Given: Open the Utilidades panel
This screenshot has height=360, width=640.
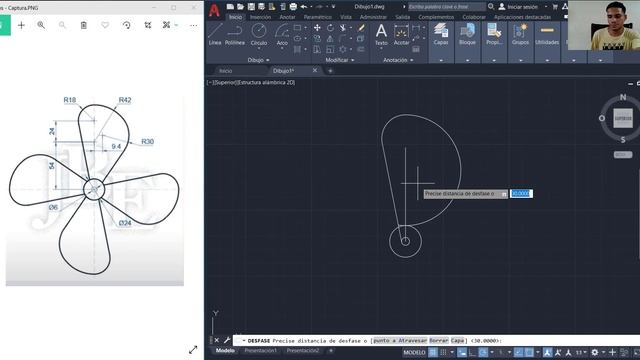Looking at the screenshot, I should click(547, 34).
